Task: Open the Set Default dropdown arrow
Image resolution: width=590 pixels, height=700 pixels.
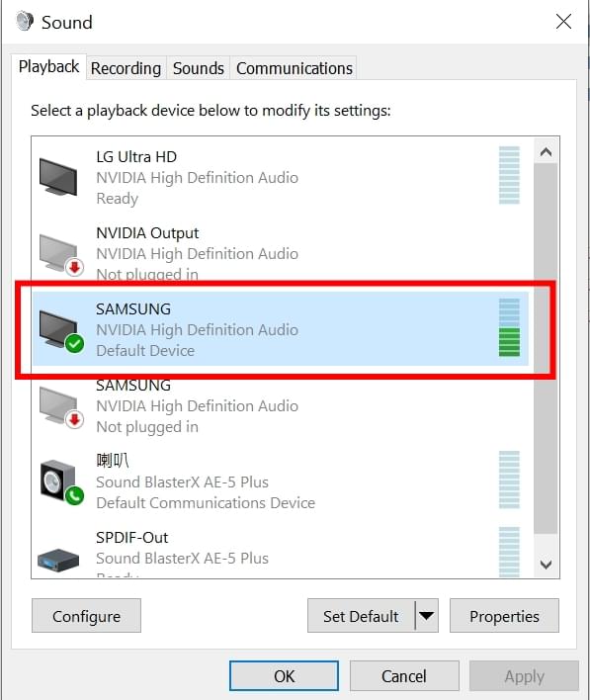Action: pos(427,616)
